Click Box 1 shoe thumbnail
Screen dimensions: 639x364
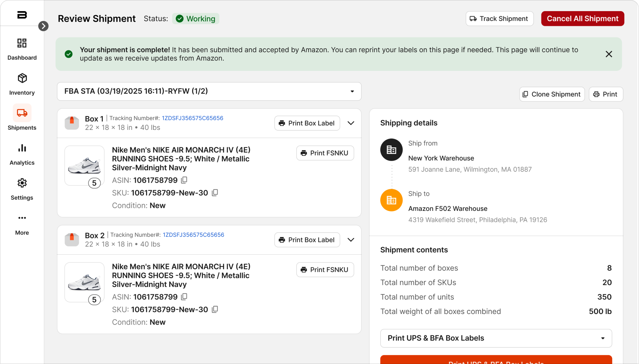[x=84, y=165]
